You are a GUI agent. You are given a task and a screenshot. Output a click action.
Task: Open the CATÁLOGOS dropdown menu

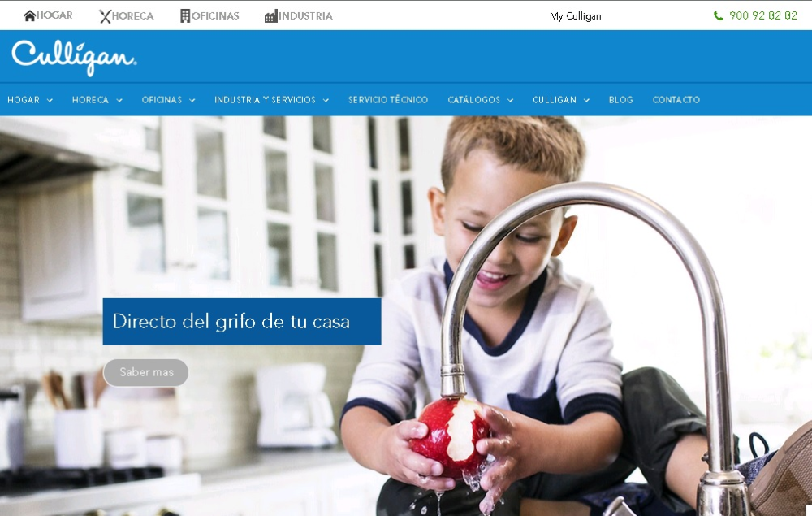[x=510, y=101]
